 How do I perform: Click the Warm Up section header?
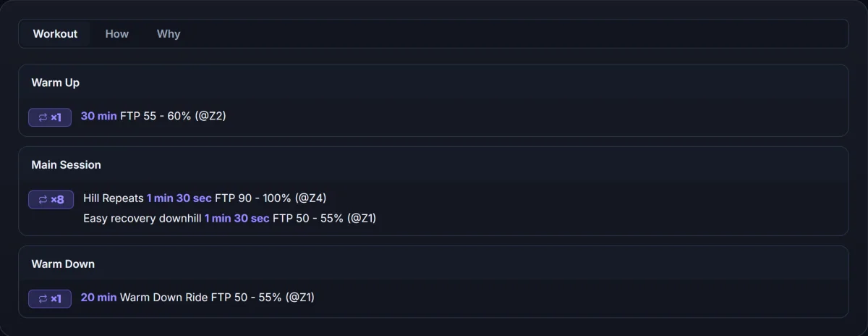56,83
